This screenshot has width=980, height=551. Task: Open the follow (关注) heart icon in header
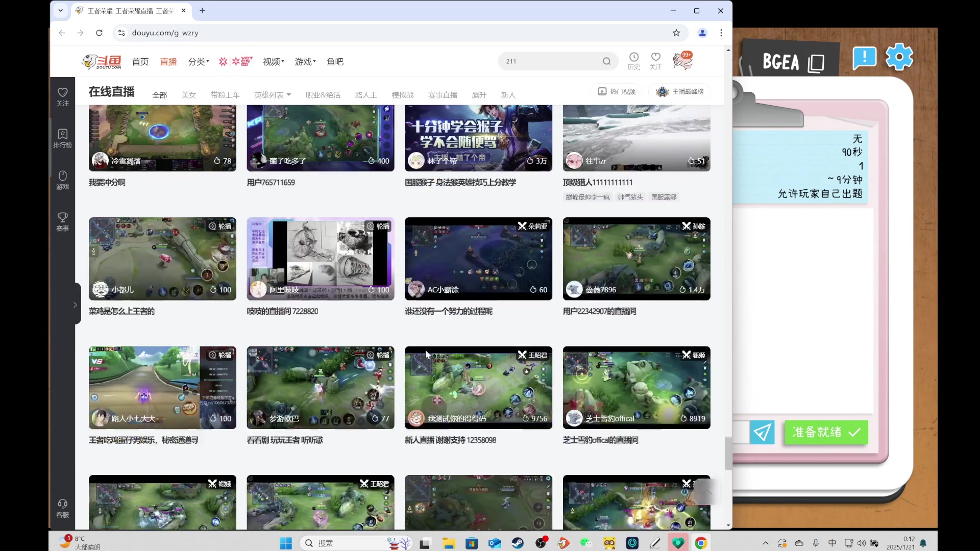point(655,61)
